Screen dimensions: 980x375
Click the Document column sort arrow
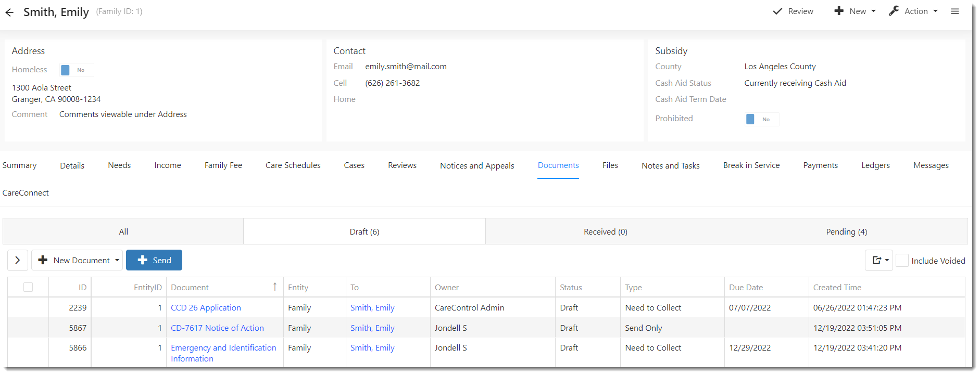pos(275,287)
